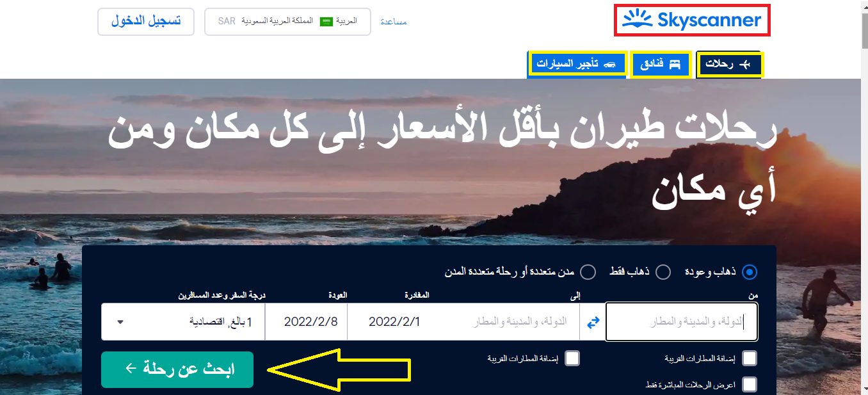The image size is (868, 395).
Task: Click the Skyscanner logo
Action: point(692,20)
